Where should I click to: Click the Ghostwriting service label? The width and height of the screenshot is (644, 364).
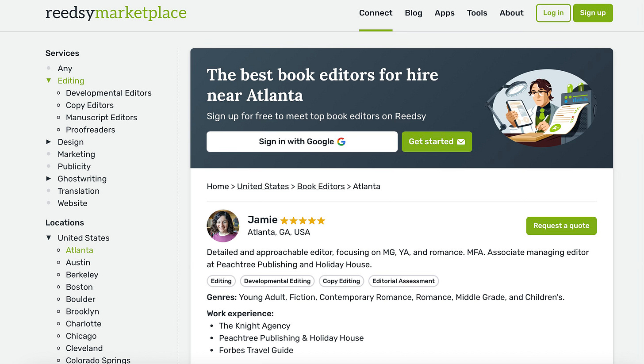click(x=82, y=179)
